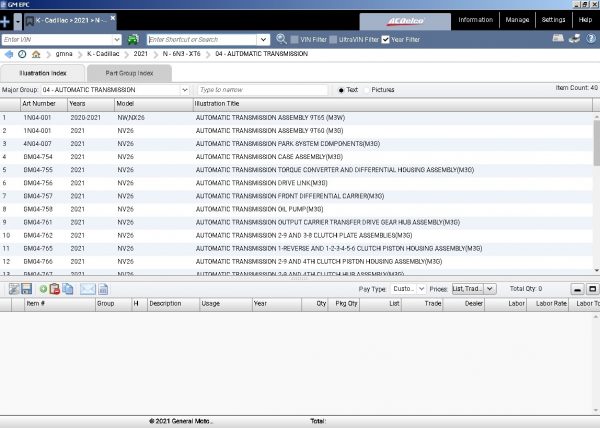This screenshot has height=428, width=600.
Task: Click the green vehicle VIN decode icon
Action: pos(133,39)
